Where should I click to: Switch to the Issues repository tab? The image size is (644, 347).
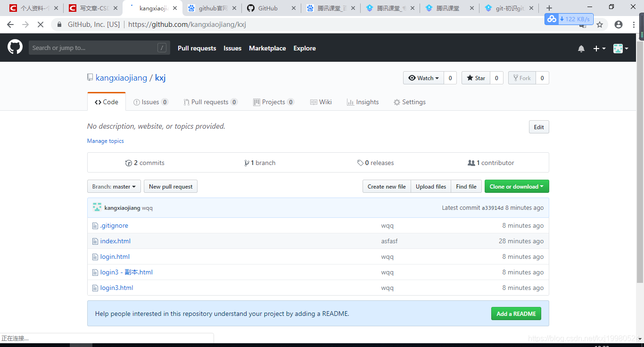pyautogui.click(x=151, y=102)
